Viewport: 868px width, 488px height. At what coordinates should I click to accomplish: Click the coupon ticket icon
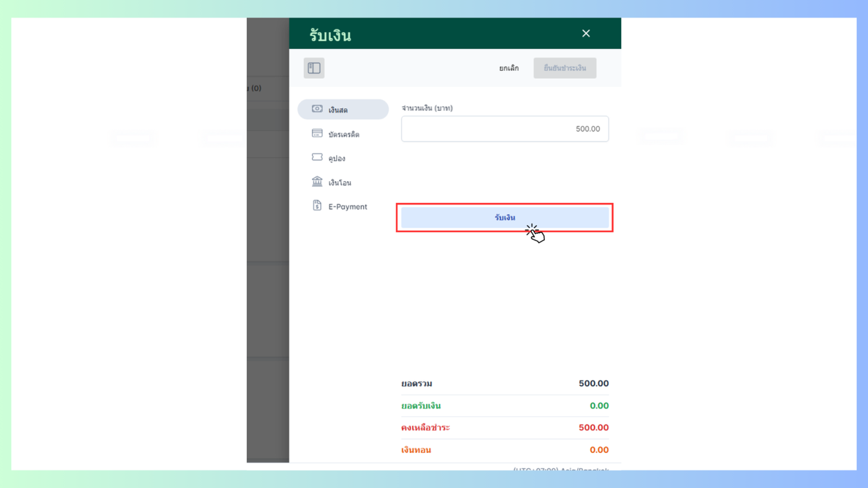(x=317, y=157)
